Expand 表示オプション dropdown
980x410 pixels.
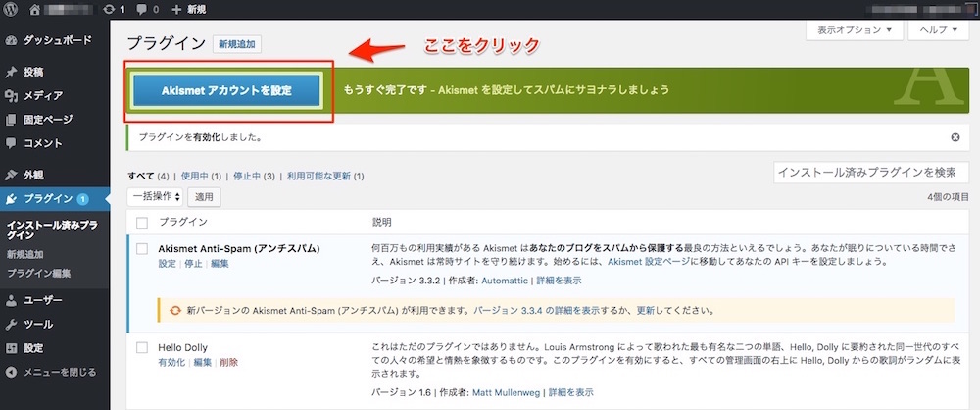pos(854,30)
